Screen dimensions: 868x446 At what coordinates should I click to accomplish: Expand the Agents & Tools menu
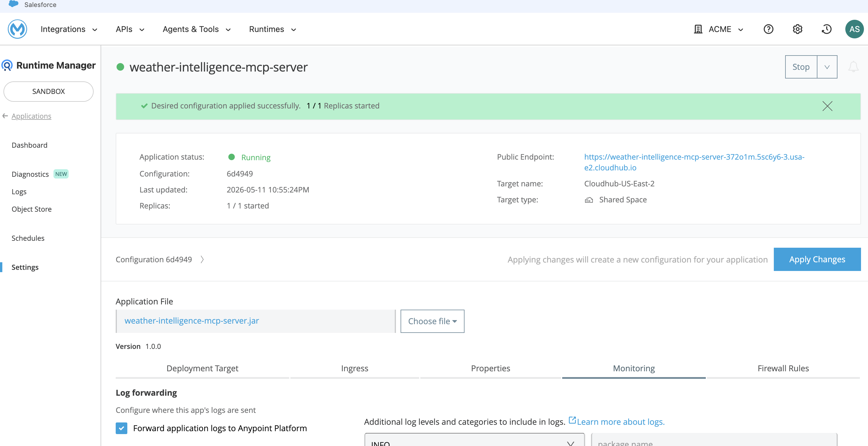click(x=197, y=29)
